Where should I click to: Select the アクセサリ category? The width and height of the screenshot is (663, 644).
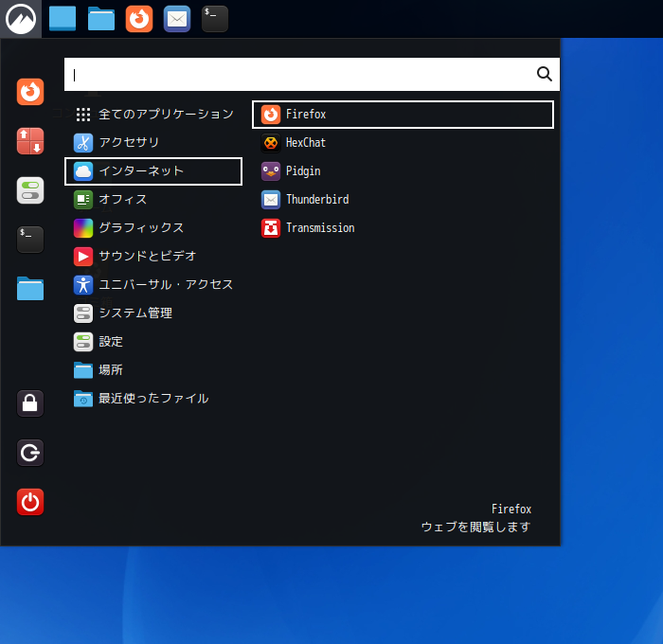(153, 142)
